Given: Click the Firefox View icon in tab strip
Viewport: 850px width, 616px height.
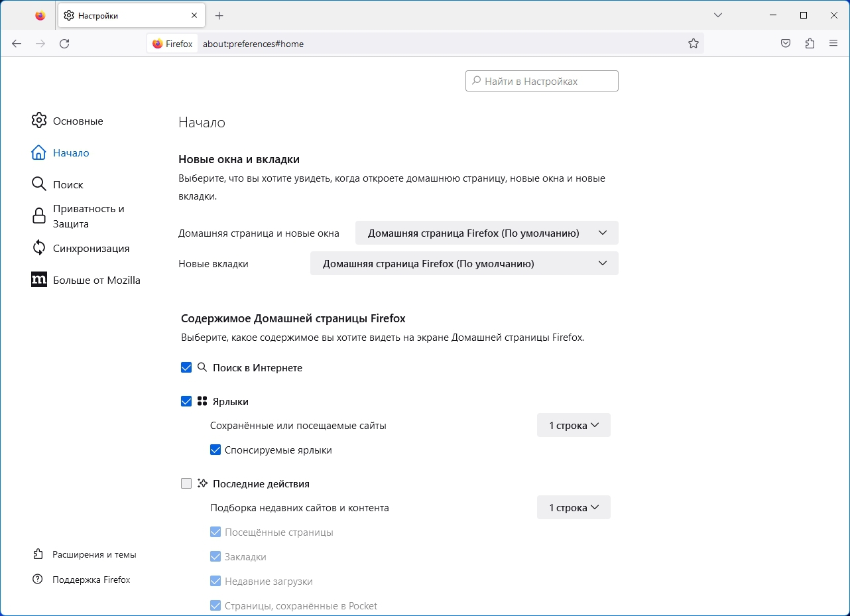Looking at the screenshot, I should point(40,15).
